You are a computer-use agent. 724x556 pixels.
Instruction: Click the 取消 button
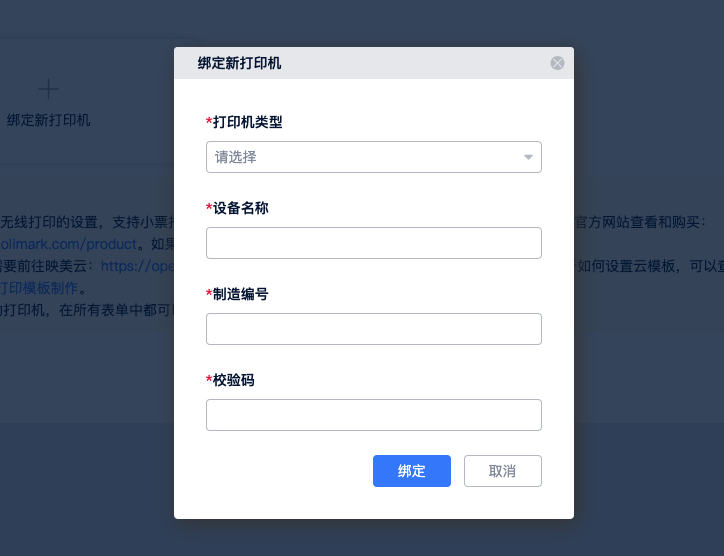502,471
